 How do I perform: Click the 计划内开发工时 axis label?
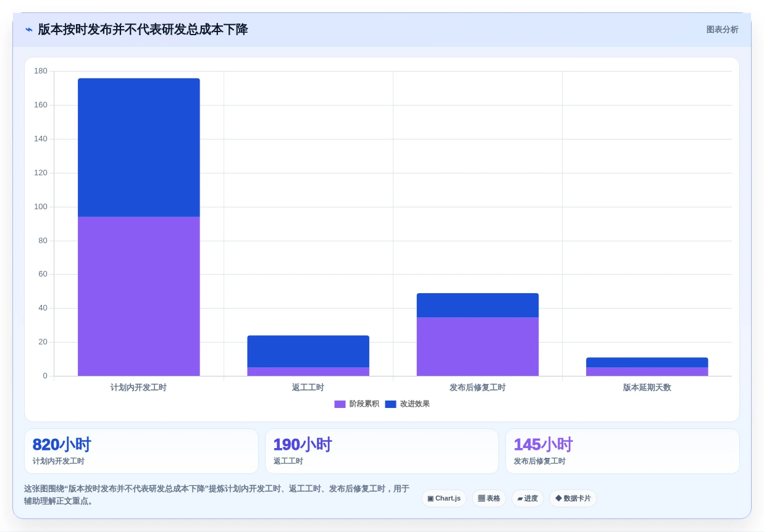point(138,388)
